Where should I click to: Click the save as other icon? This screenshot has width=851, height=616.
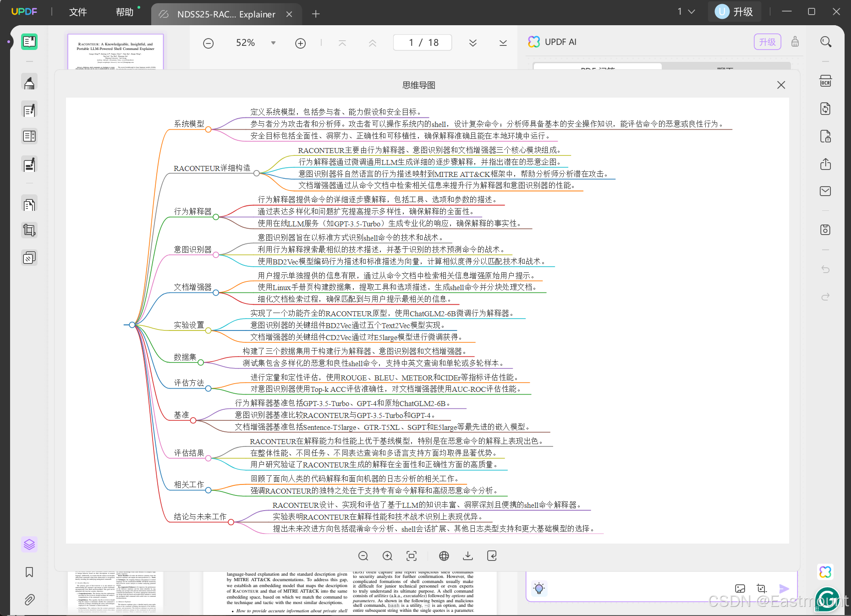click(826, 230)
